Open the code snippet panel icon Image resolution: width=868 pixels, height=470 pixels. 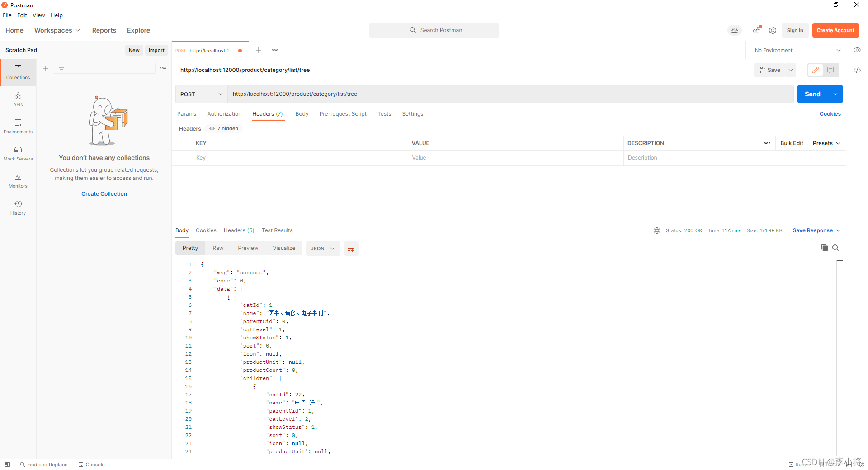click(857, 70)
